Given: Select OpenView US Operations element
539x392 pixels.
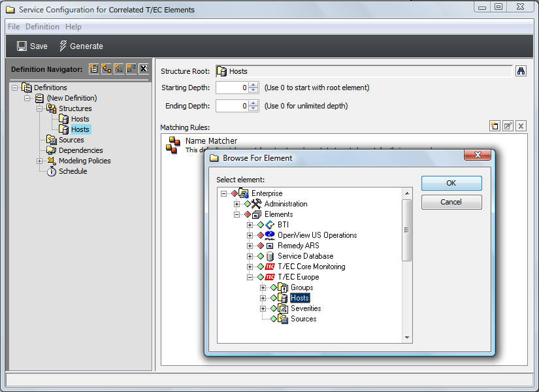Looking at the screenshot, I should coord(318,236).
